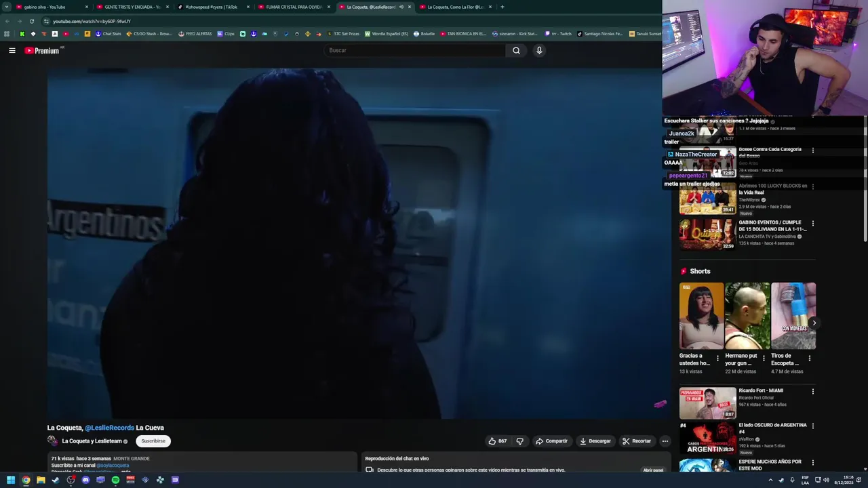The width and height of the screenshot is (868, 488).
Task: Activate voice search microphone
Action: 539,50
